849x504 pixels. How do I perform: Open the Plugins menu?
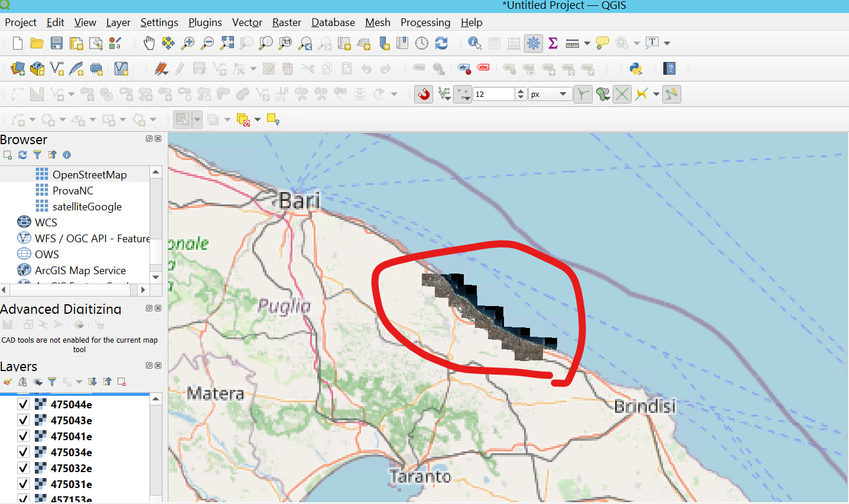click(x=205, y=22)
